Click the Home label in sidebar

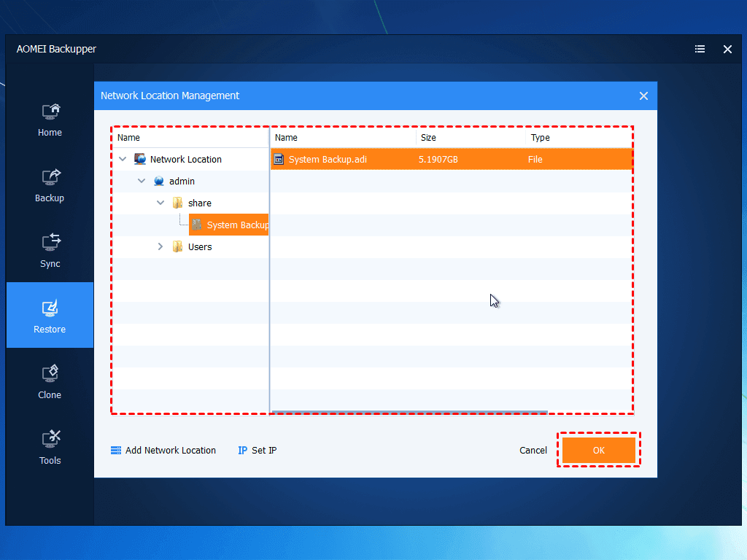click(50, 133)
